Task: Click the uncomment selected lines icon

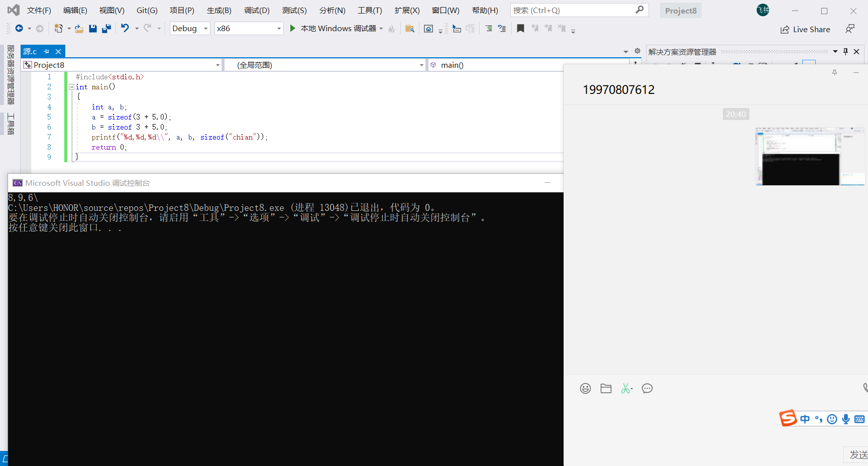Action: [502, 29]
